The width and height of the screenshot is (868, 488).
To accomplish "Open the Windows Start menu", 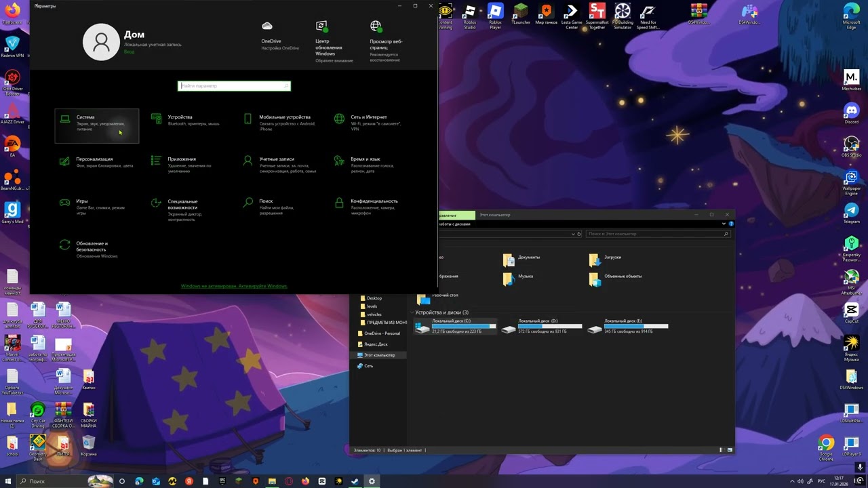I will tap(8, 481).
